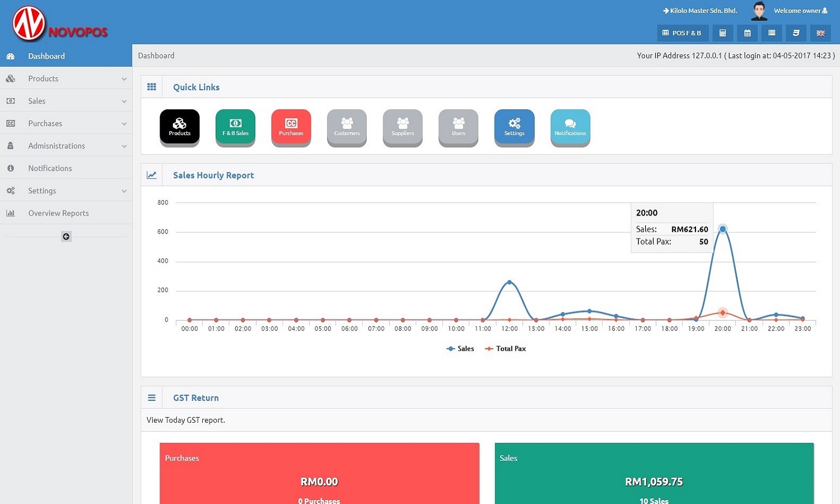Collapse the sidebar with the arrow button
This screenshot has height=504, width=840.
[x=66, y=236]
